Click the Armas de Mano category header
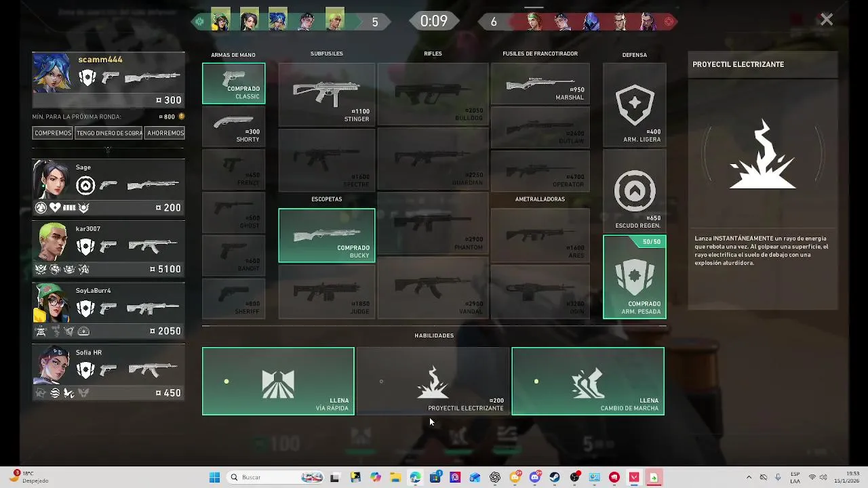The width and height of the screenshot is (868, 488). coord(233,55)
